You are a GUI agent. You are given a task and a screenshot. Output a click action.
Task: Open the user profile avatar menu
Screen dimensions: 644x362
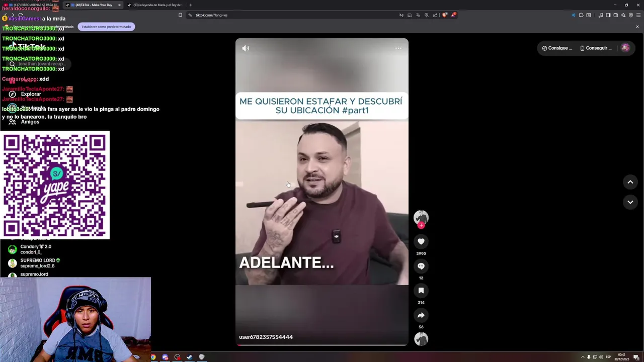[625, 48]
